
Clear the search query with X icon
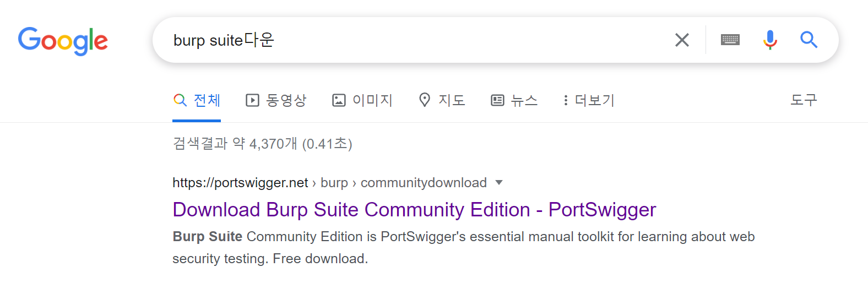(682, 40)
